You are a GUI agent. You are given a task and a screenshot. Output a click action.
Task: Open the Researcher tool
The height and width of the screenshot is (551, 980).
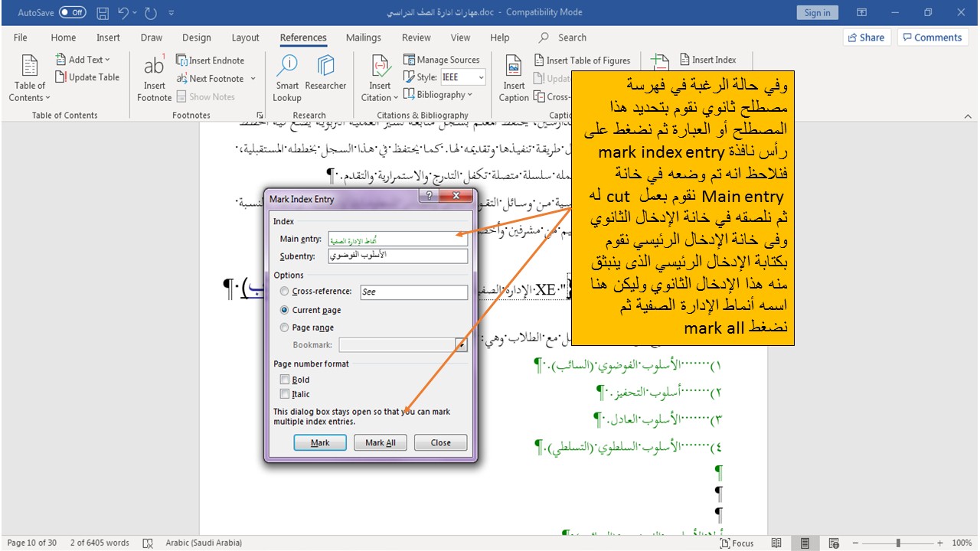[325, 74]
